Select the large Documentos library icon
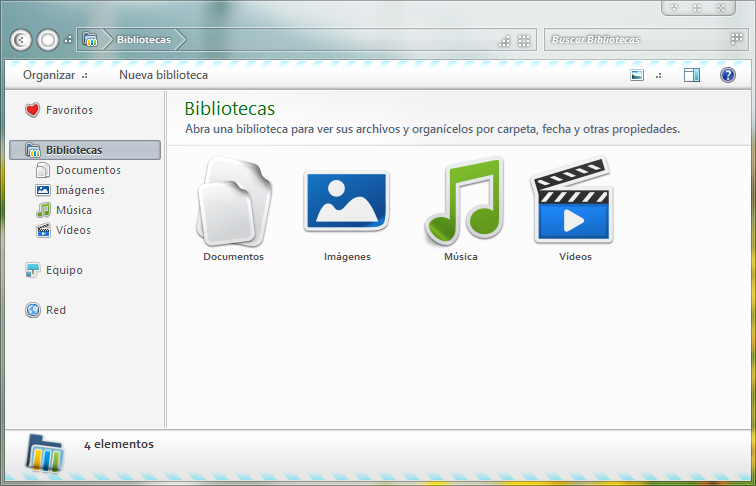 point(234,202)
